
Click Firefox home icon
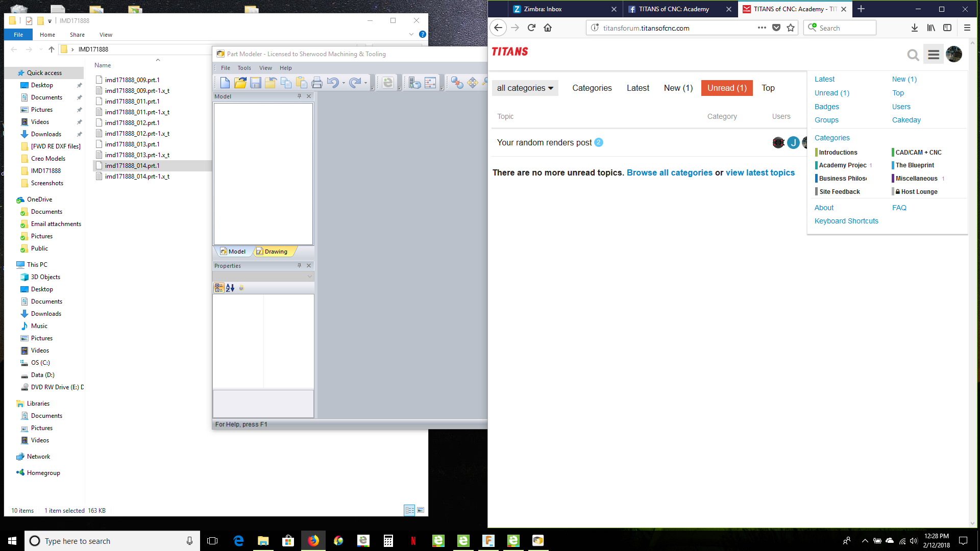click(548, 28)
